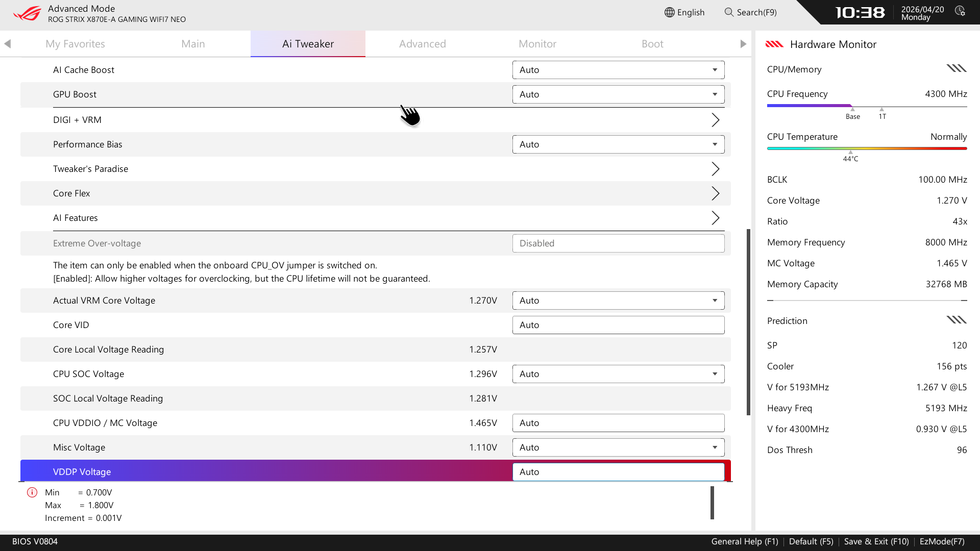Click the globe language icon
This screenshot has height=551, width=980.
tap(669, 12)
